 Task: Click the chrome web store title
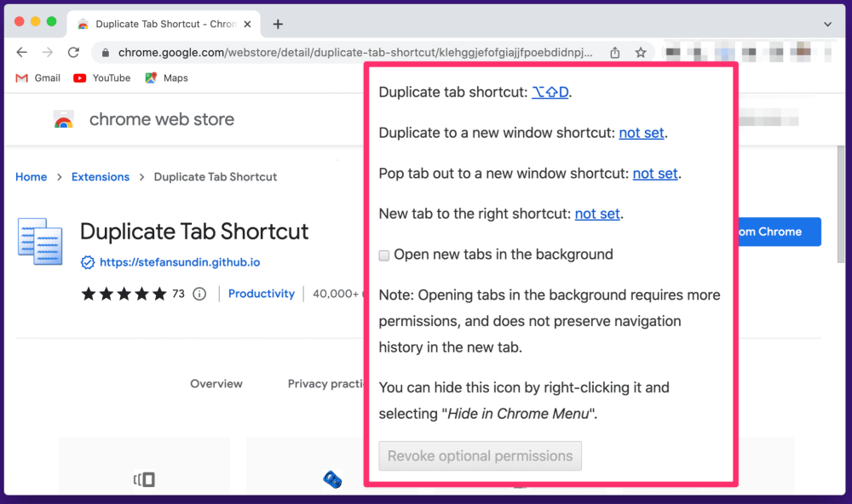[161, 119]
